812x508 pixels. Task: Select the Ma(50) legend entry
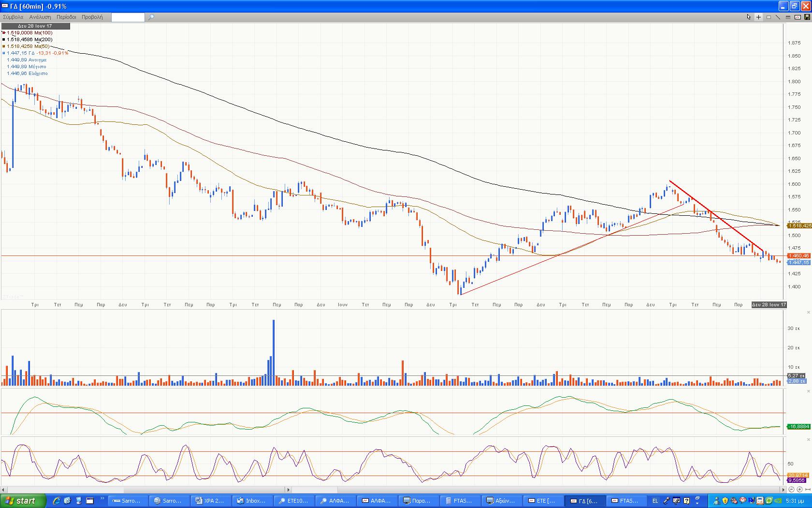28,46
